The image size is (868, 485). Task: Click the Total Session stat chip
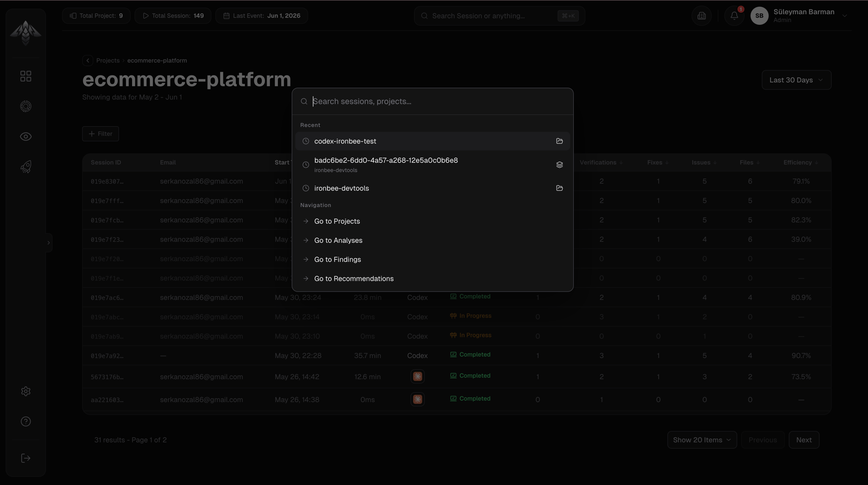pyautogui.click(x=173, y=16)
